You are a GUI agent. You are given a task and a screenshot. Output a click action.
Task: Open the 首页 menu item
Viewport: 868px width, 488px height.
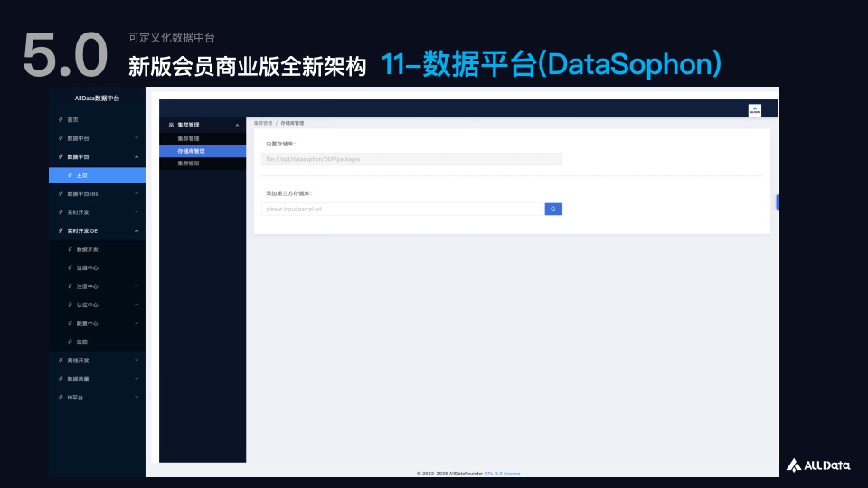97,119
